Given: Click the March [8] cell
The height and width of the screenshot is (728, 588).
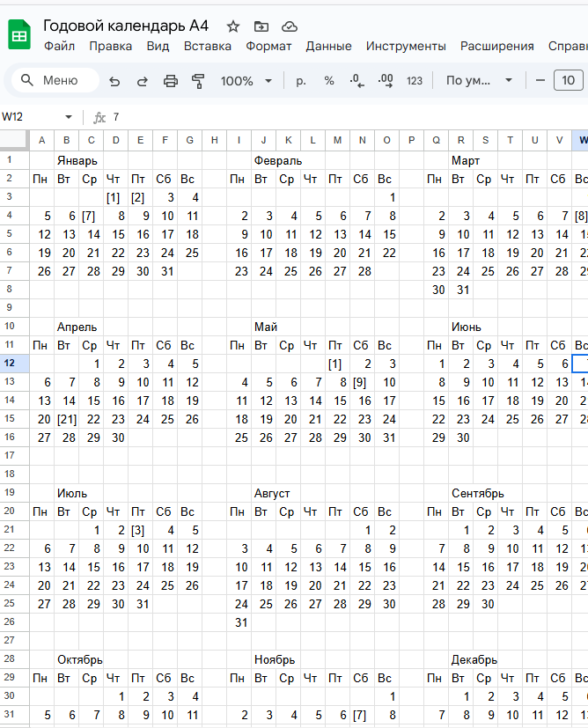Looking at the screenshot, I should (580, 216).
